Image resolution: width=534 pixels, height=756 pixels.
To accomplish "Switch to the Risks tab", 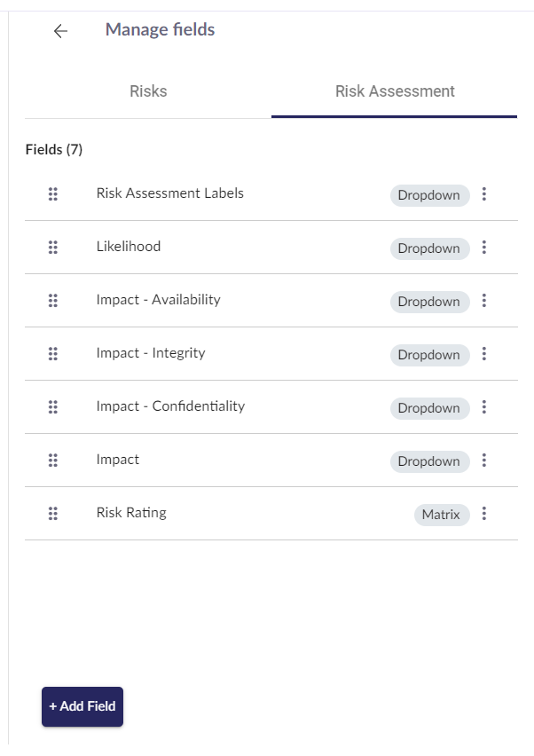I will click(148, 91).
